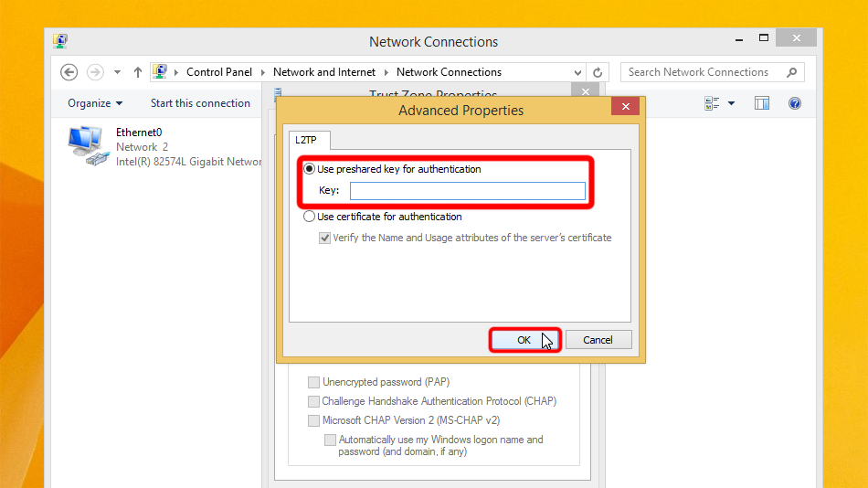This screenshot has height=488, width=868.
Task: Open the Help question mark icon
Action: (x=794, y=103)
